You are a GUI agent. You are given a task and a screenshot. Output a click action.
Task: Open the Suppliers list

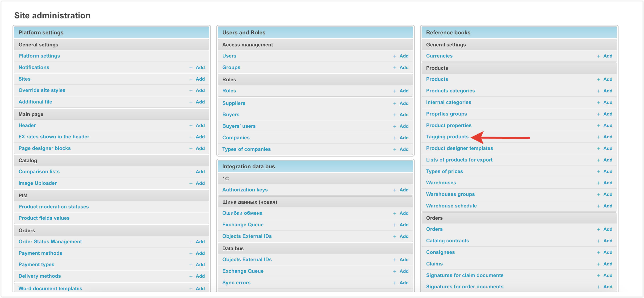coord(234,103)
